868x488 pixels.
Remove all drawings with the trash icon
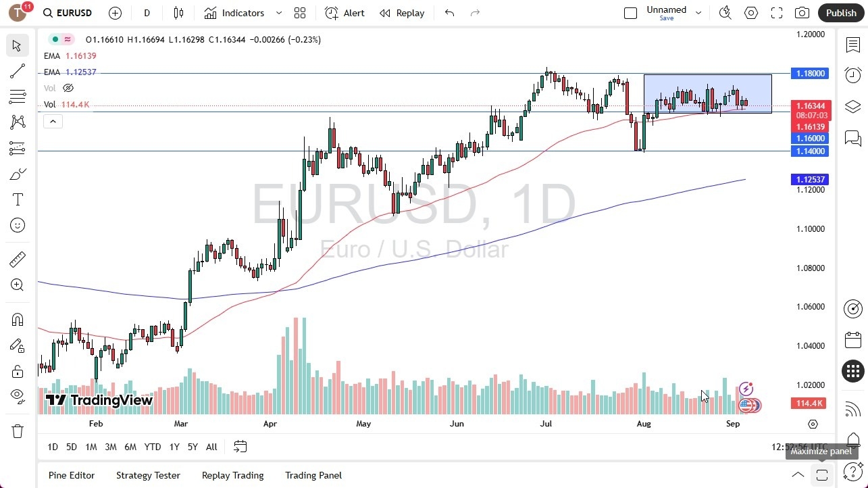coord(18,431)
